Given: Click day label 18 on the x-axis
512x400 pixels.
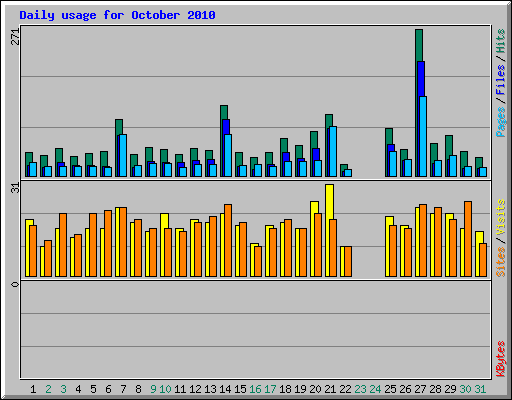Looking at the screenshot, I should (285, 389).
